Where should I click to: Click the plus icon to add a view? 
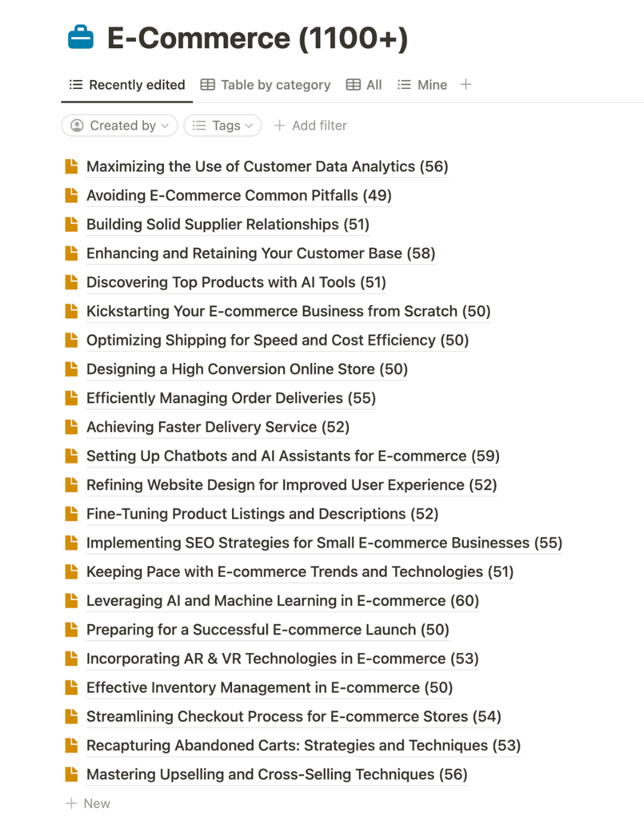pos(466,85)
